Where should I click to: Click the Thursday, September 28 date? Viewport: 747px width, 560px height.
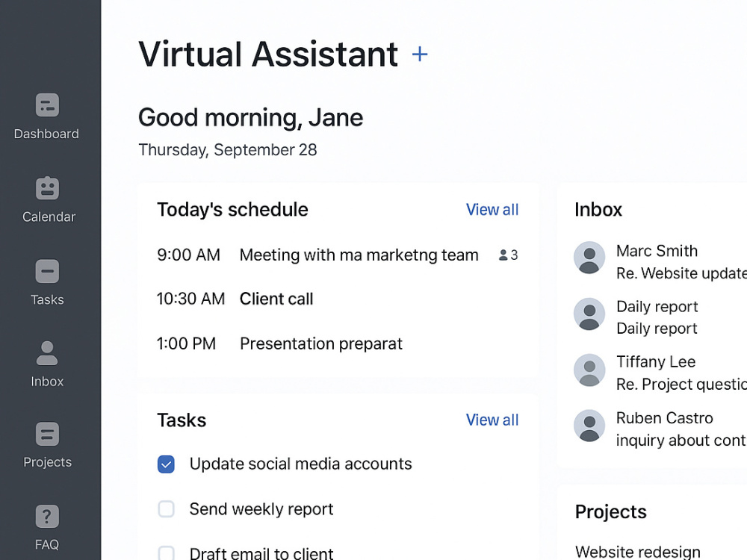tap(228, 150)
